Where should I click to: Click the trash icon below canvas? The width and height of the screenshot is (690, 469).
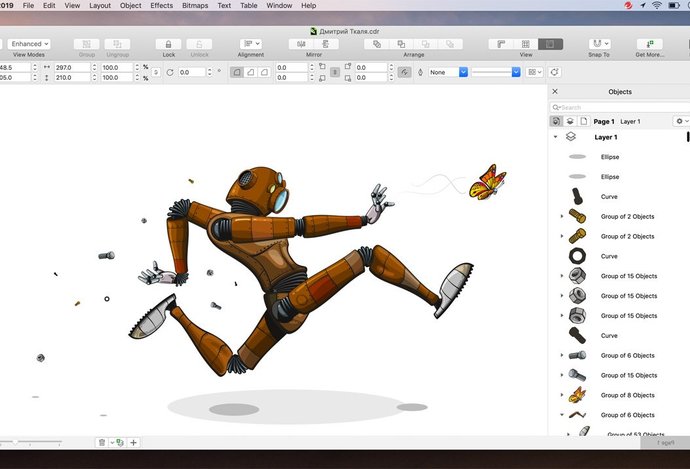click(101, 442)
